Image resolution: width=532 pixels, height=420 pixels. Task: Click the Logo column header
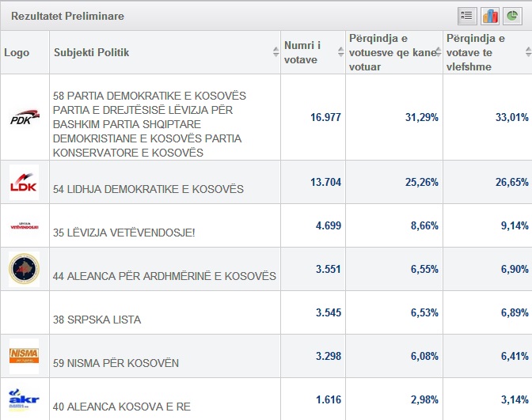click(x=17, y=52)
